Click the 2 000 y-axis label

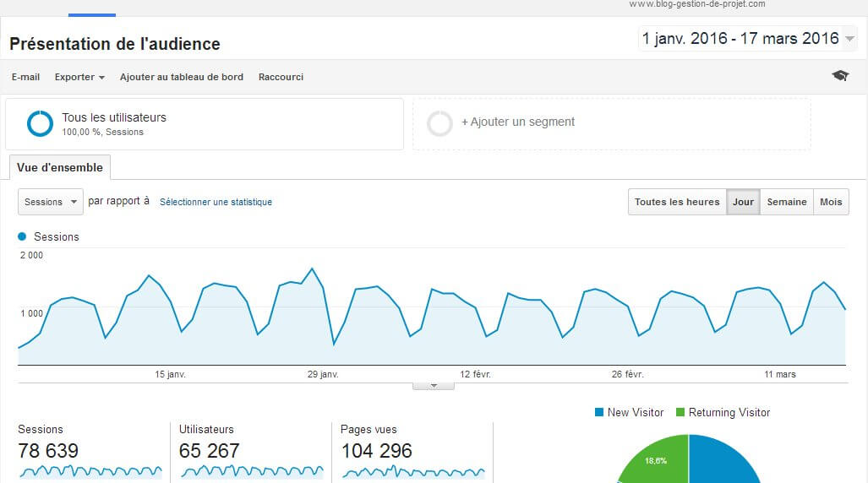tap(31, 255)
